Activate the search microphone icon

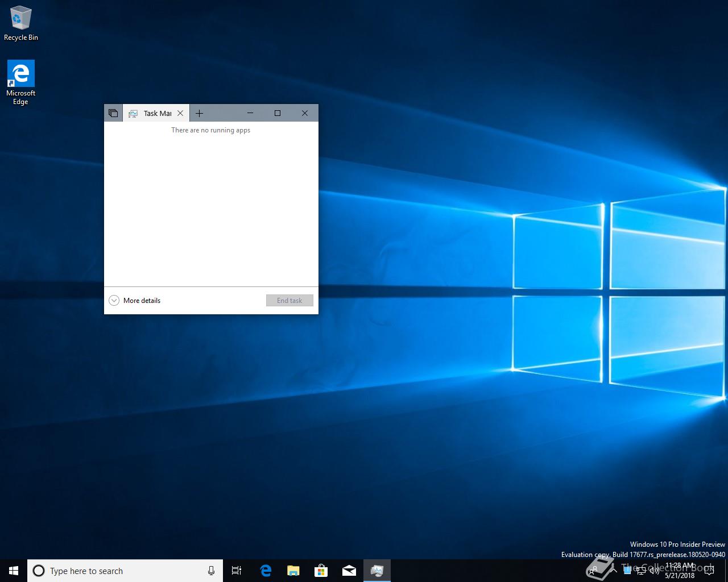211,571
